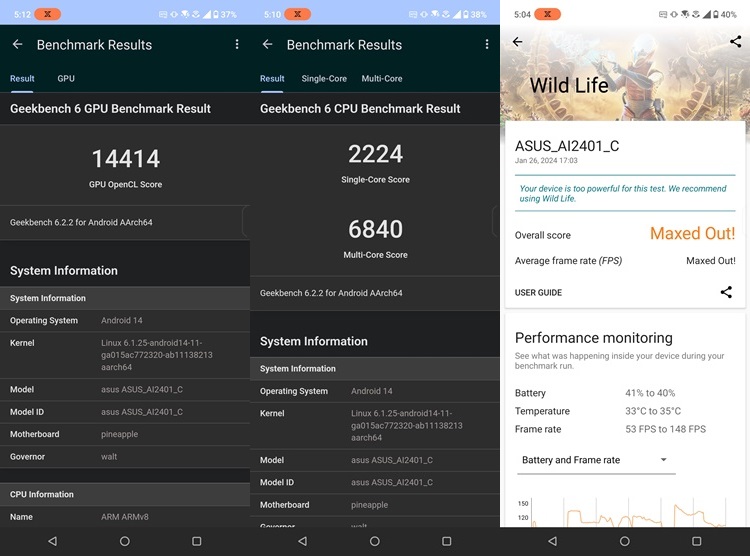The image size is (750, 556).
Task: Tap recent apps button under CPU screen
Action: 447,541
